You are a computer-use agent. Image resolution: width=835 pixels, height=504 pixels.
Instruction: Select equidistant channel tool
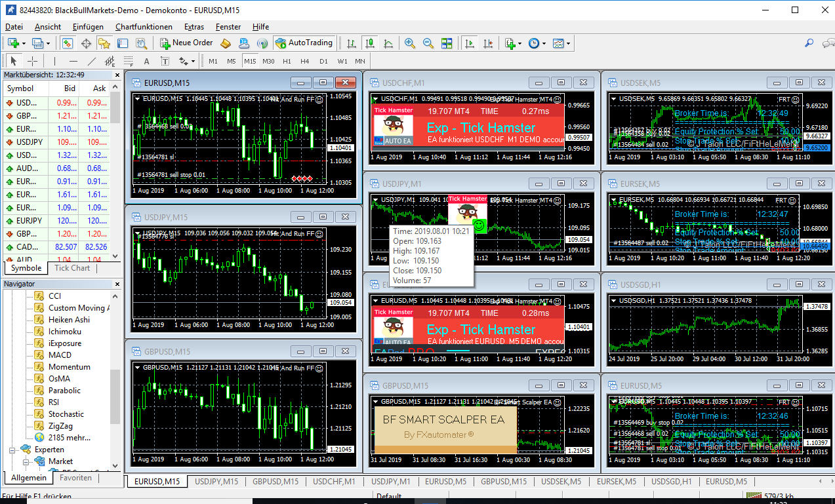(110, 61)
